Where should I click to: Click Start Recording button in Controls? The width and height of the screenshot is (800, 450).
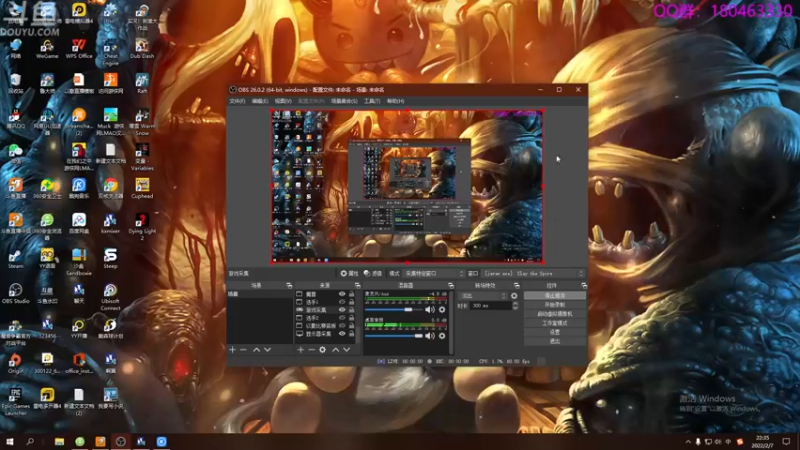pyautogui.click(x=555, y=305)
